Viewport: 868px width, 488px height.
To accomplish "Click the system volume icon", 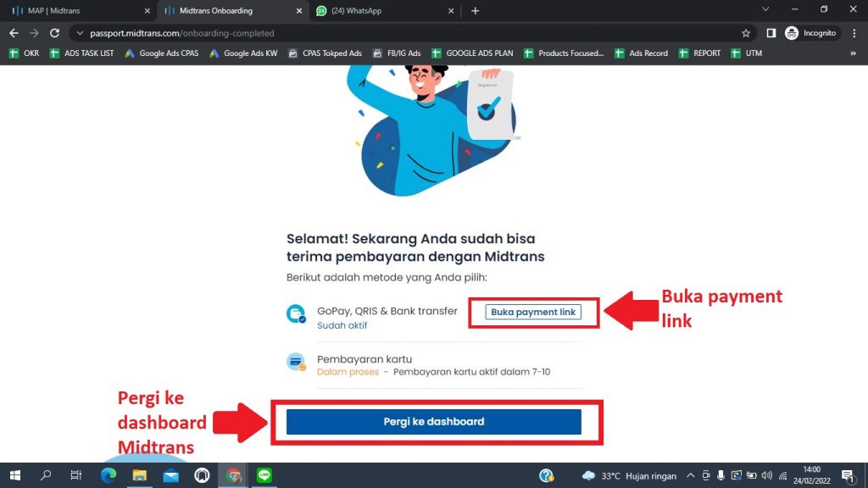I will 766,475.
